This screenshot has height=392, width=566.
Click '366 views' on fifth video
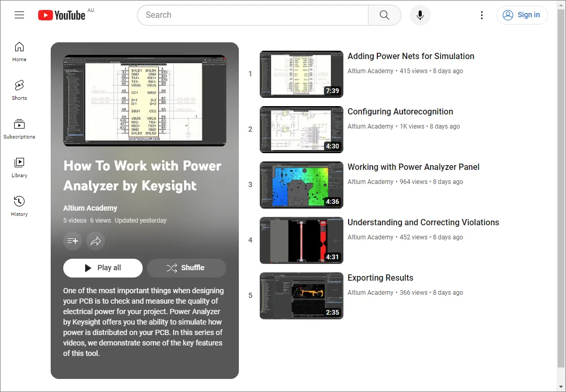click(x=413, y=293)
